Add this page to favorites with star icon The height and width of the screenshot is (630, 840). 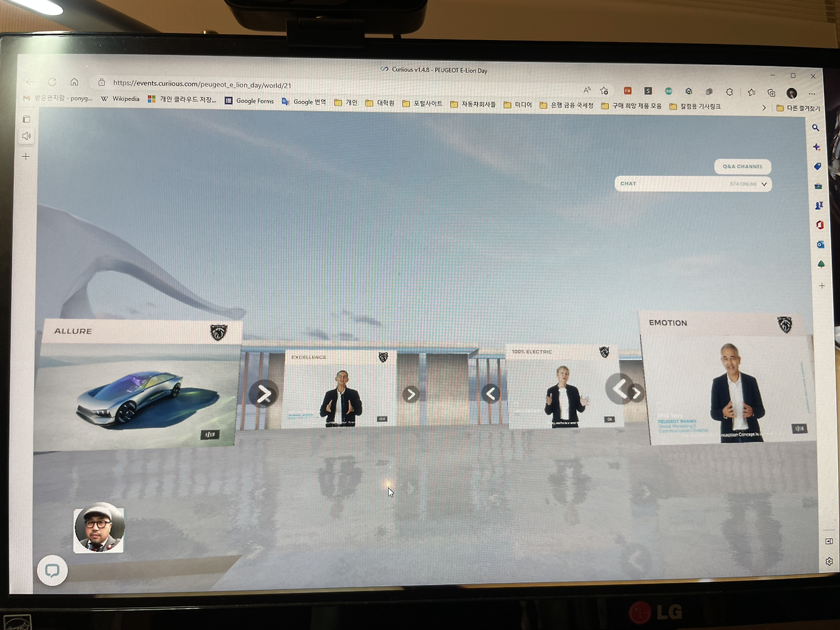(604, 91)
